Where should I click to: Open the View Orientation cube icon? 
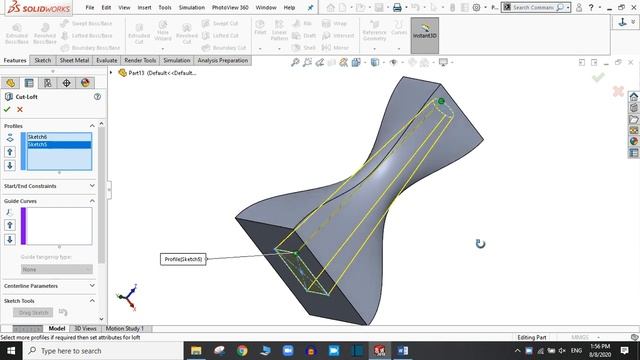click(356, 62)
